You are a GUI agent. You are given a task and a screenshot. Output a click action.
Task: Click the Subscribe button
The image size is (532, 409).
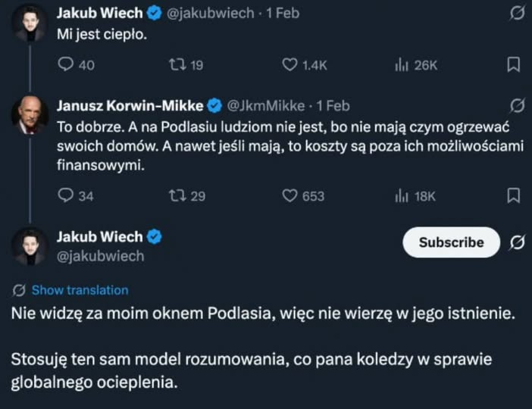452,242
